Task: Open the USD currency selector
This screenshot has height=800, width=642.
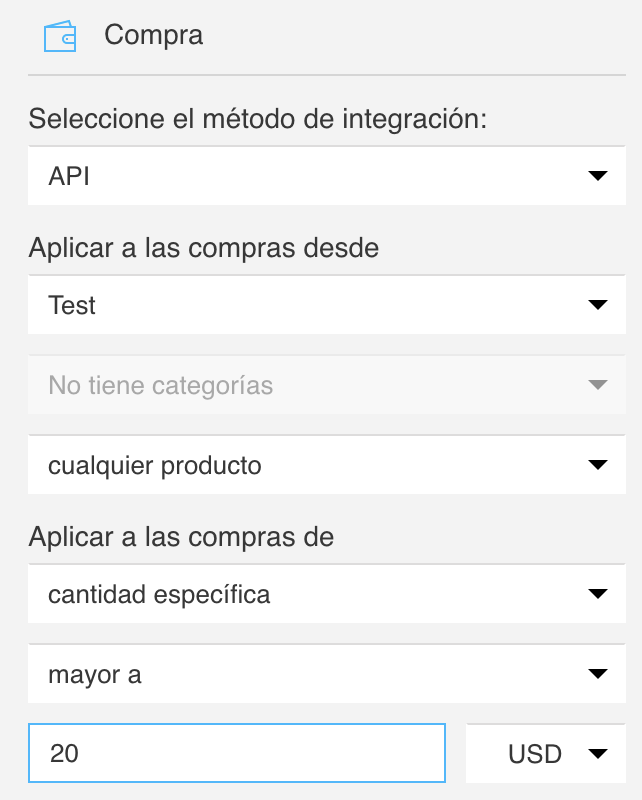Action: point(546,753)
